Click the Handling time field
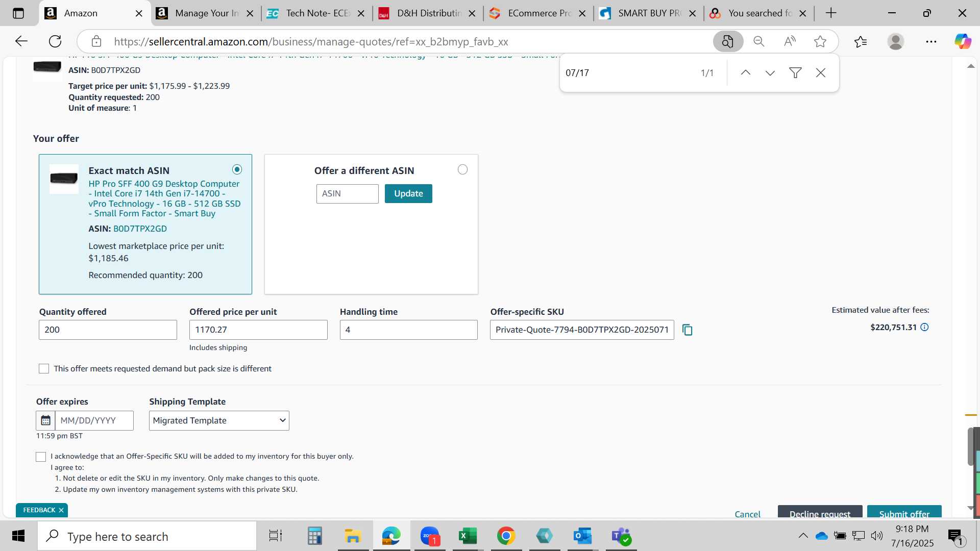This screenshot has width=980, height=551. pos(409,330)
